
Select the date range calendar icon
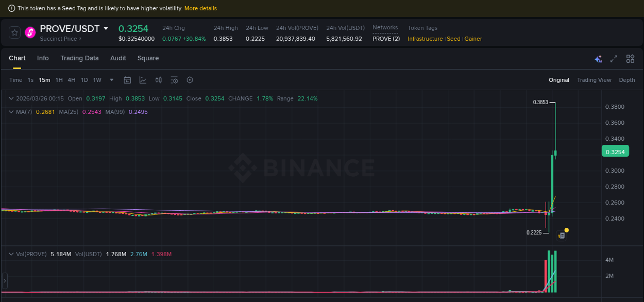[x=127, y=80]
